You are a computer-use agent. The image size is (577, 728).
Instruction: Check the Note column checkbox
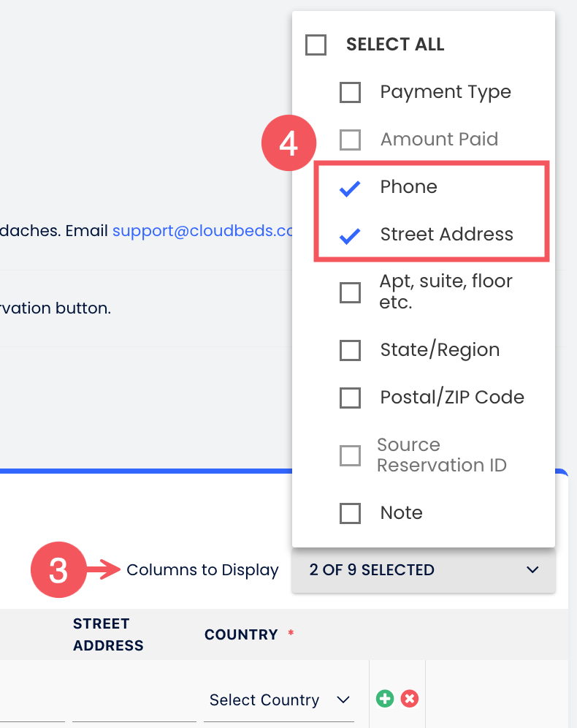[351, 514]
